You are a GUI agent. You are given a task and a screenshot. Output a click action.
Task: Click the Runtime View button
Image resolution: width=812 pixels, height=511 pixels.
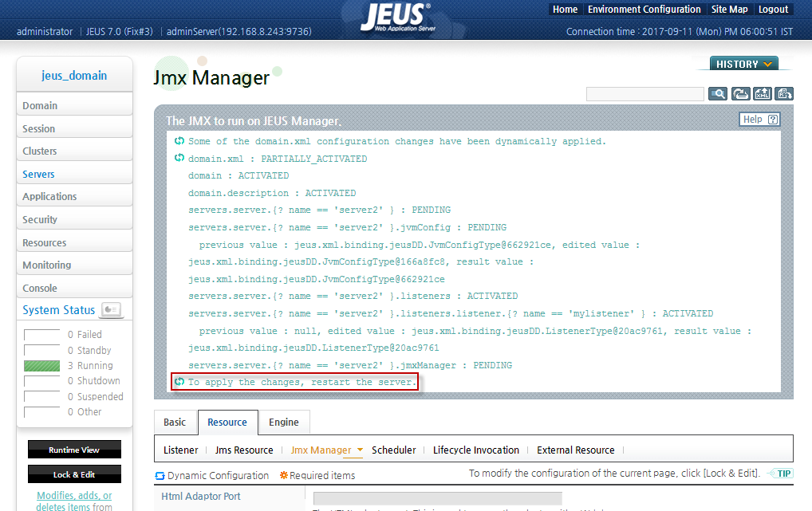[x=74, y=450]
